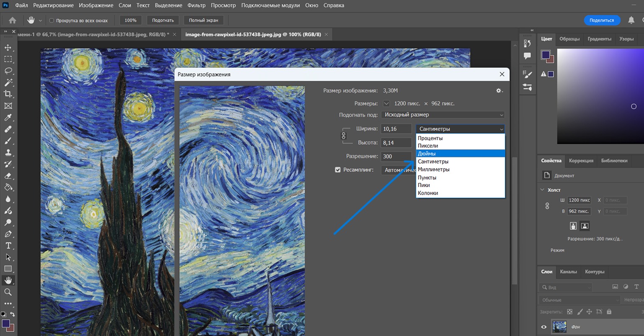Open the History panel icon
The width and height of the screenshot is (644, 336).
(527, 44)
